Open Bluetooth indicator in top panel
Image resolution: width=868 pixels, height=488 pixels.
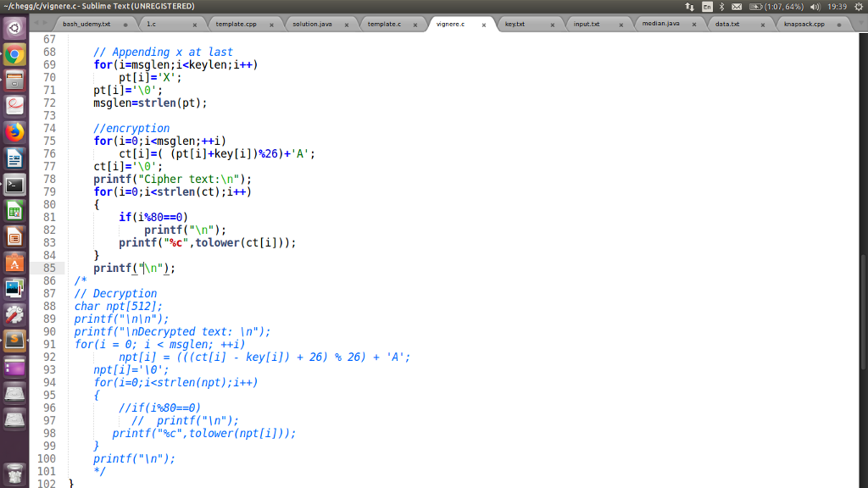(x=721, y=7)
